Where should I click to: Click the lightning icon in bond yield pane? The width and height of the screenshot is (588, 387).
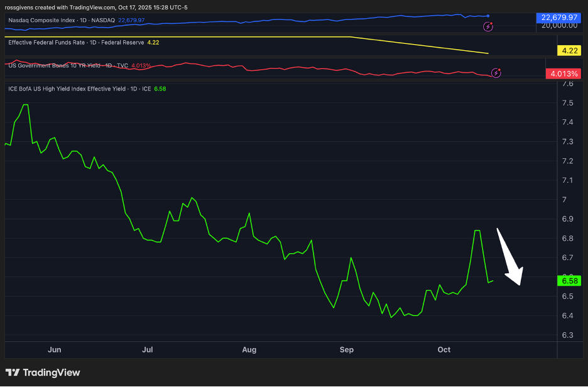(x=497, y=73)
